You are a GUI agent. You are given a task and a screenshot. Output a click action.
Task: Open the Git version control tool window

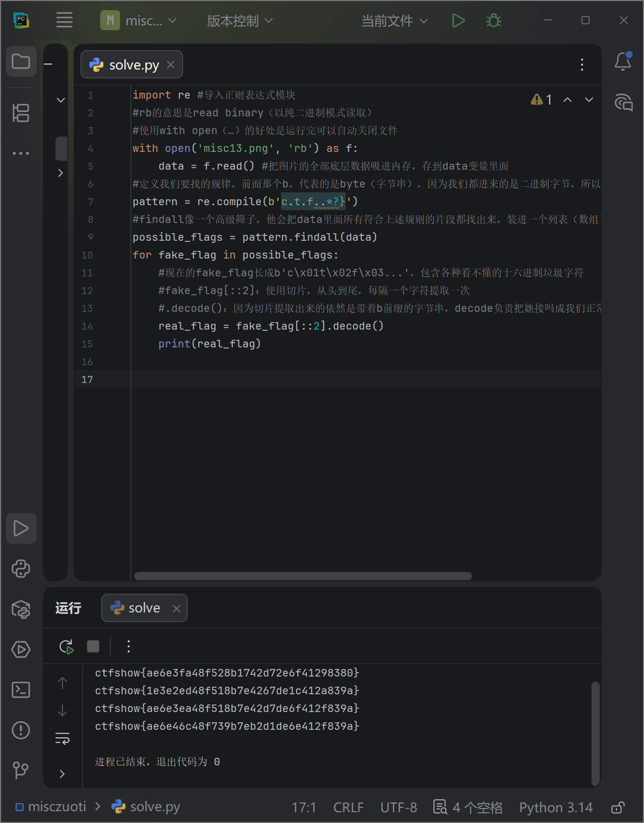(21, 770)
